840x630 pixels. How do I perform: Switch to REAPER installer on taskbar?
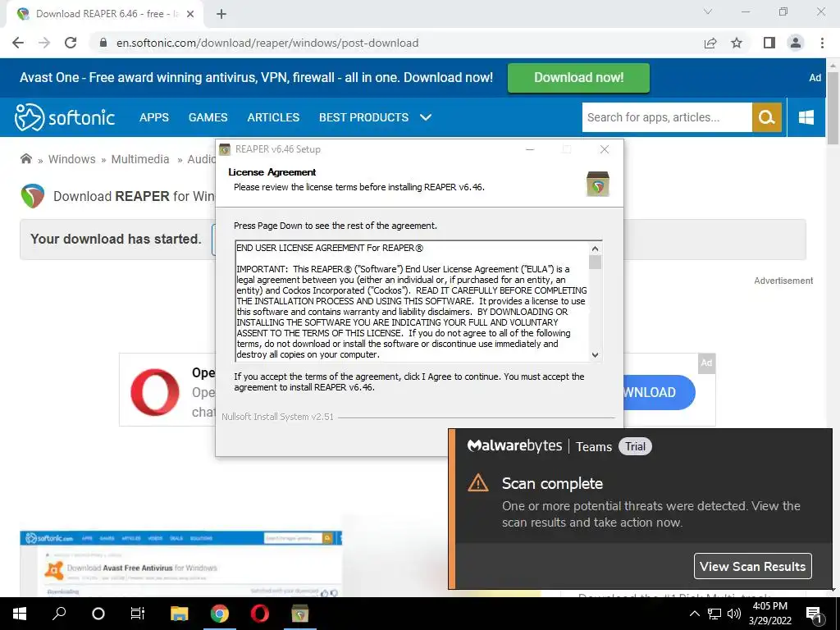(299, 614)
